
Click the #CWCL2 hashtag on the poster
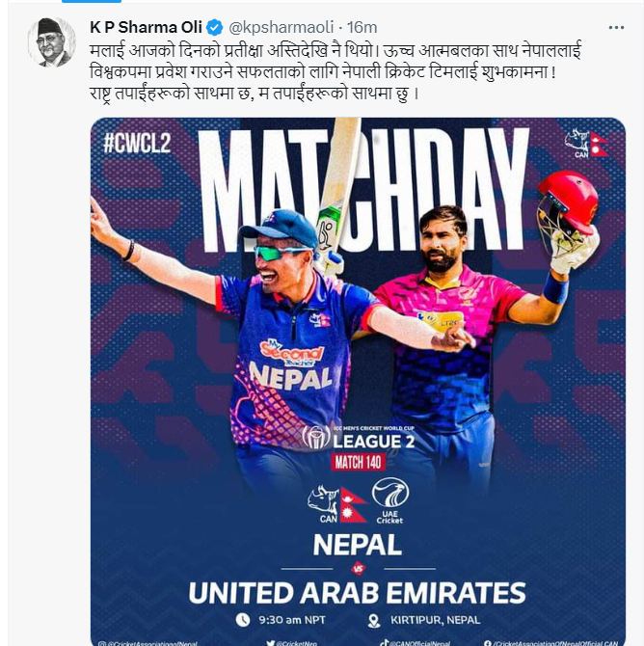point(137,144)
